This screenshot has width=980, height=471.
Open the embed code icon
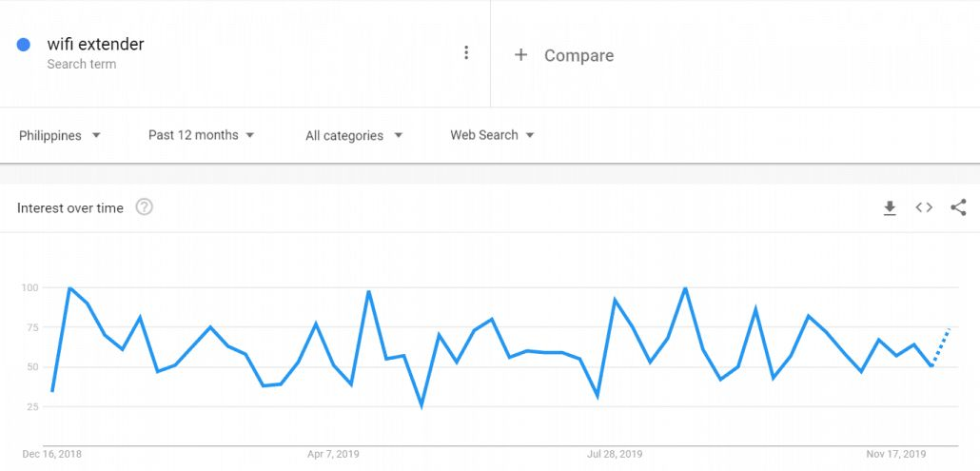coord(924,207)
